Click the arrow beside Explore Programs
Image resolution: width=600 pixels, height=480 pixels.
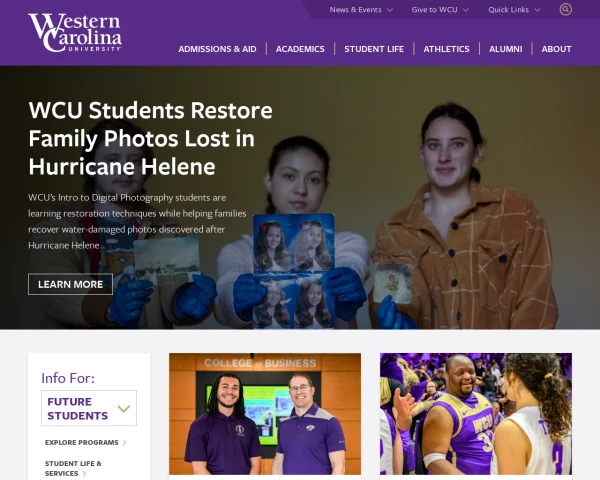tap(125, 443)
